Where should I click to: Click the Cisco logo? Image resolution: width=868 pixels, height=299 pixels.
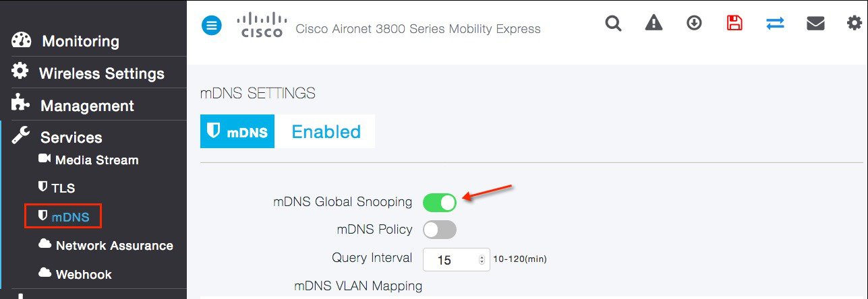[x=260, y=25]
